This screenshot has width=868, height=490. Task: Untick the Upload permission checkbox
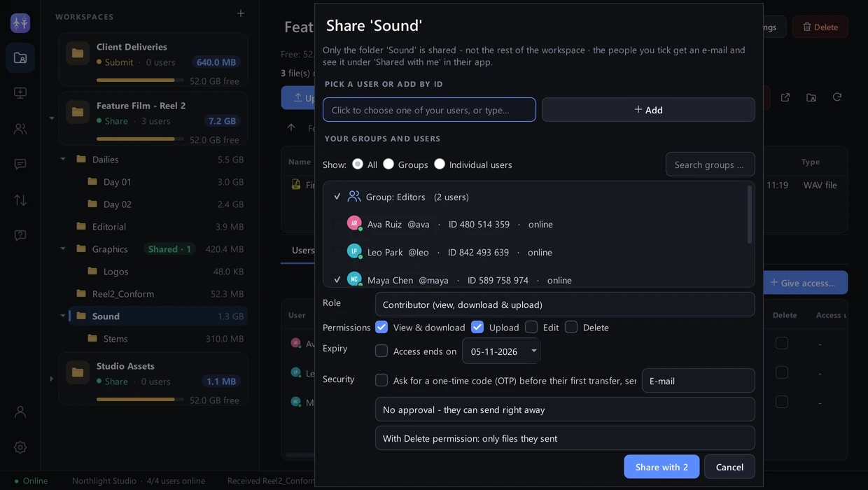477,327
